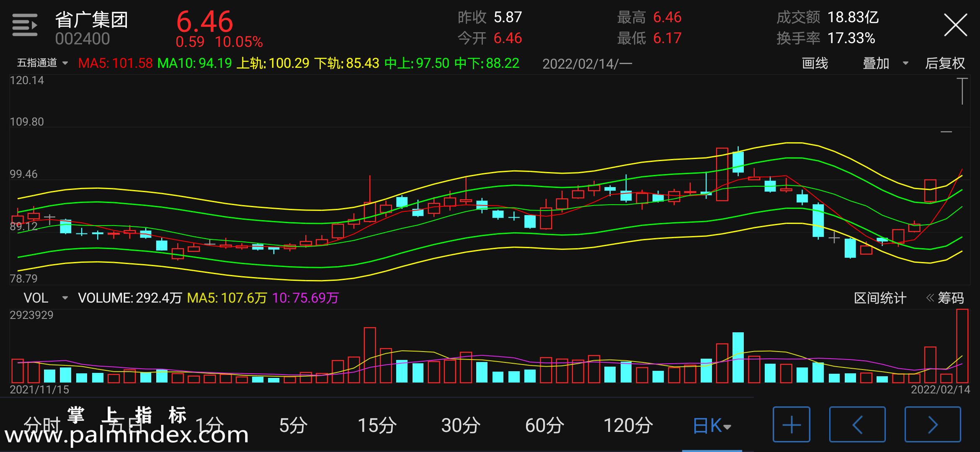Switch to the 120分 chart tab
The height and width of the screenshot is (452, 980).
pyautogui.click(x=628, y=426)
